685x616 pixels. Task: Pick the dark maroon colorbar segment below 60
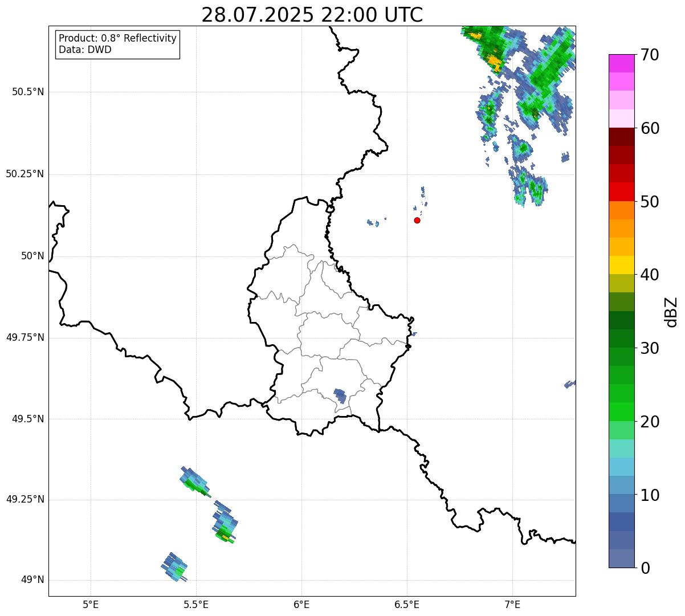621,137
